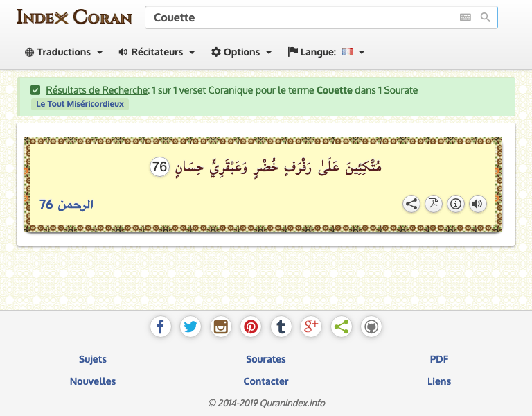Screen dimensions: 532x416
Task: Select the Le Tout Miséricordieux sura tag
Action: click(80, 104)
